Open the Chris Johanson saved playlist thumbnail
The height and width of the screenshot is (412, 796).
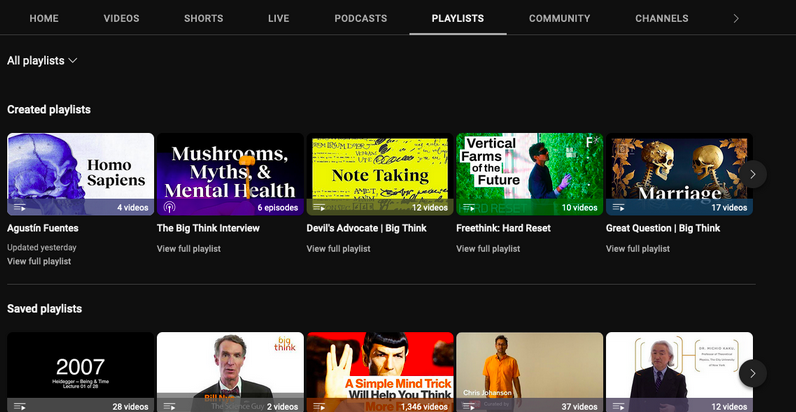[529, 372]
